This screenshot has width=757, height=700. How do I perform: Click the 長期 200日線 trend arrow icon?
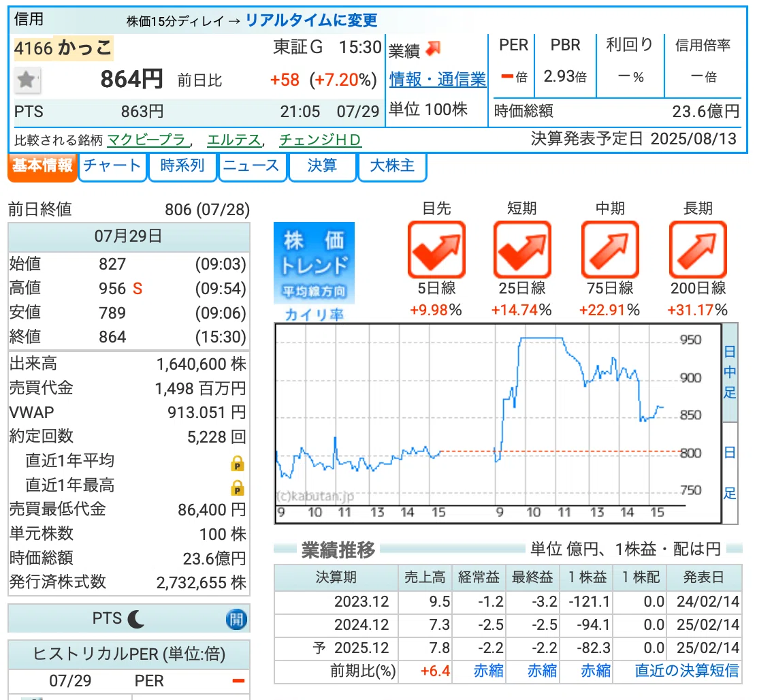(x=698, y=250)
